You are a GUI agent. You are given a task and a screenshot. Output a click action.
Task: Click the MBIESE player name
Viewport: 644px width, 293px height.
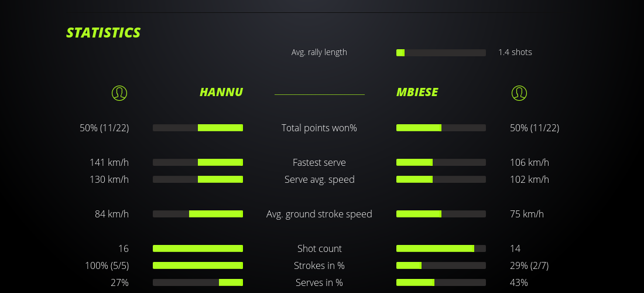click(x=417, y=92)
